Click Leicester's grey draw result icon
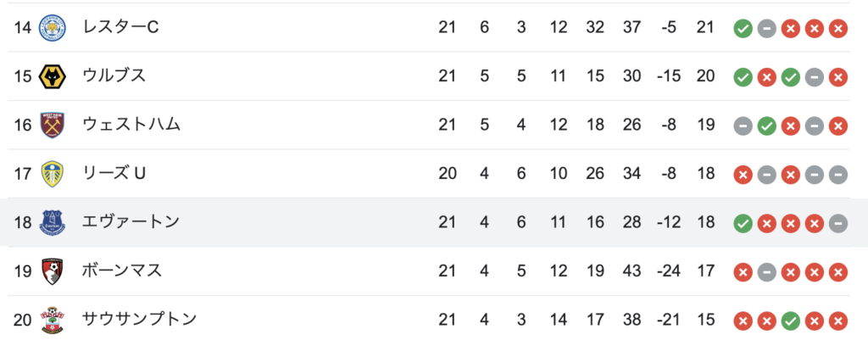This screenshot has height=346, width=868. (x=766, y=28)
